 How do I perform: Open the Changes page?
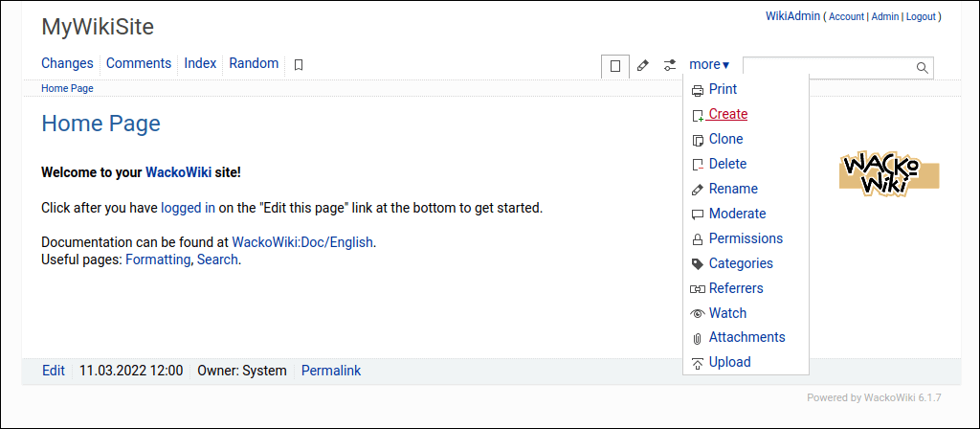point(67,63)
